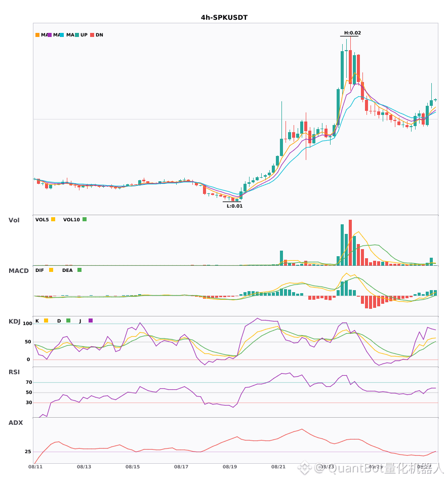Click the MACD panel label
Screen dimensions: 448x481
pos(19,270)
